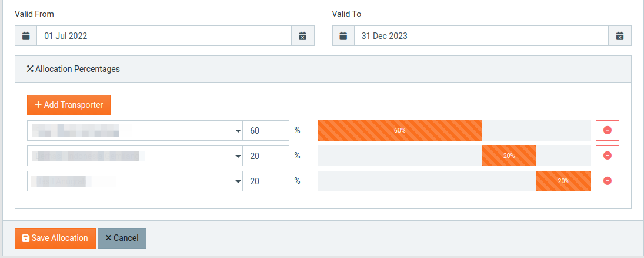Focus the Valid From date field
Viewport: 644px width, 258px height.
164,36
